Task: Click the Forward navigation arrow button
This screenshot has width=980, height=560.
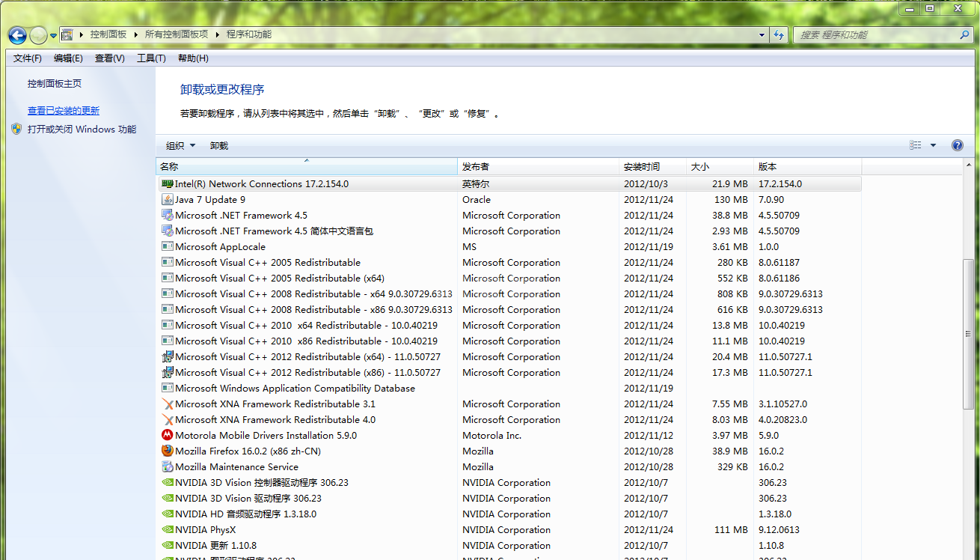Action: 38,35
